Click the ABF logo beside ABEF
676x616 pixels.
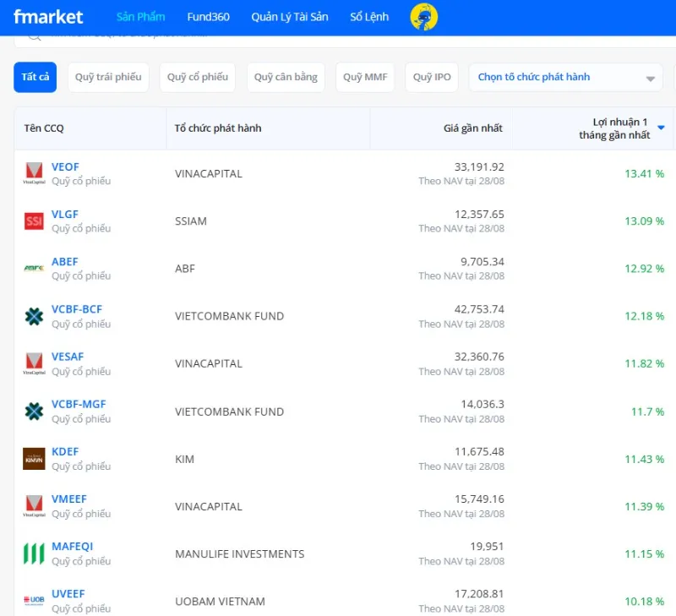coord(34,268)
